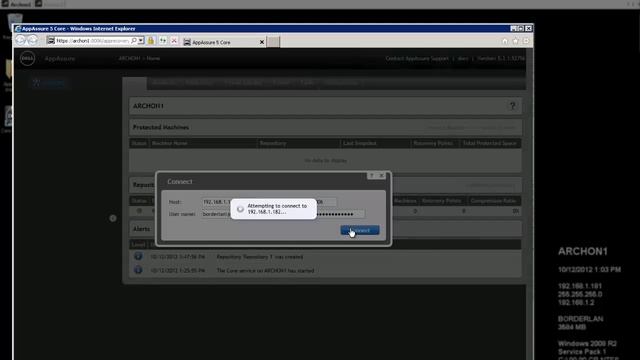Click the BORDERLAN domain text on desktop
Screen dimensions: 640x360
point(580,319)
